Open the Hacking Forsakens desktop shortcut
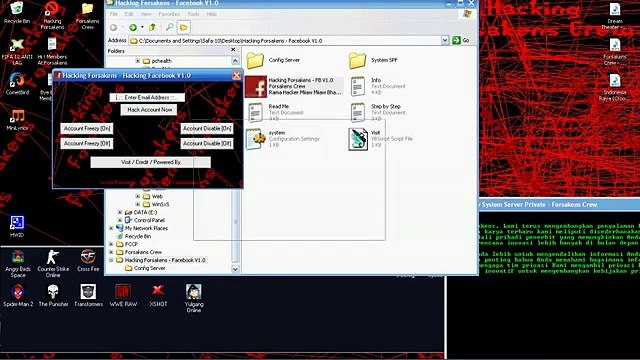This screenshot has height=360, width=640. [x=52, y=16]
